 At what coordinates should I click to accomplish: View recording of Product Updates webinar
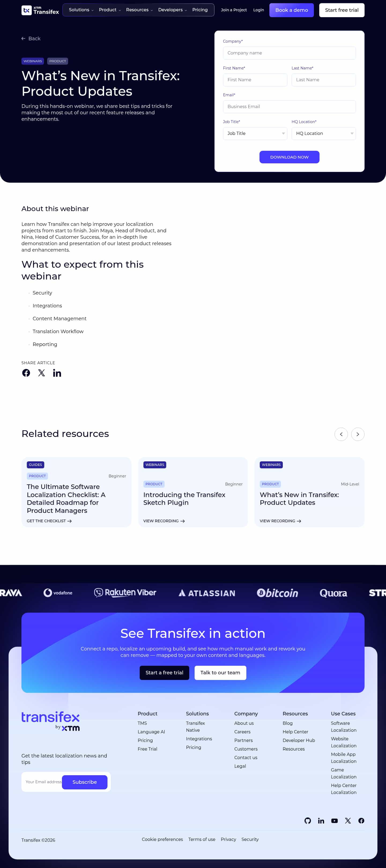pos(280,521)
